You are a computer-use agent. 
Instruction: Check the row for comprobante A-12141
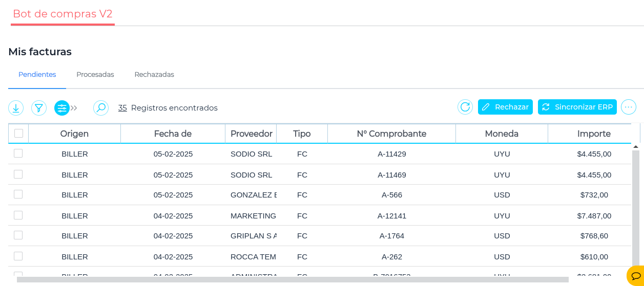[18, 215]
